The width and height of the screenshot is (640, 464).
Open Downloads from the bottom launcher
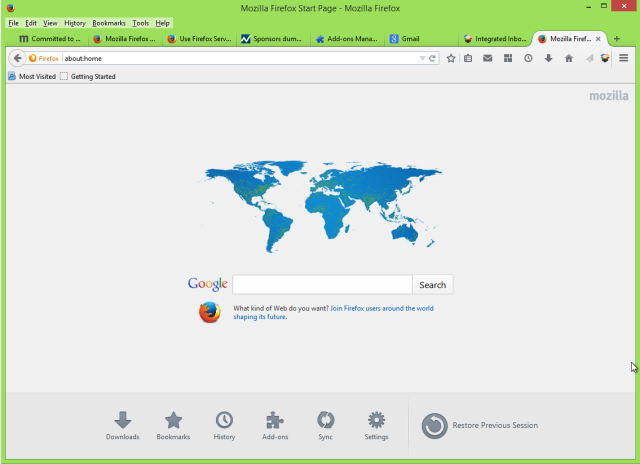point(122,426)
